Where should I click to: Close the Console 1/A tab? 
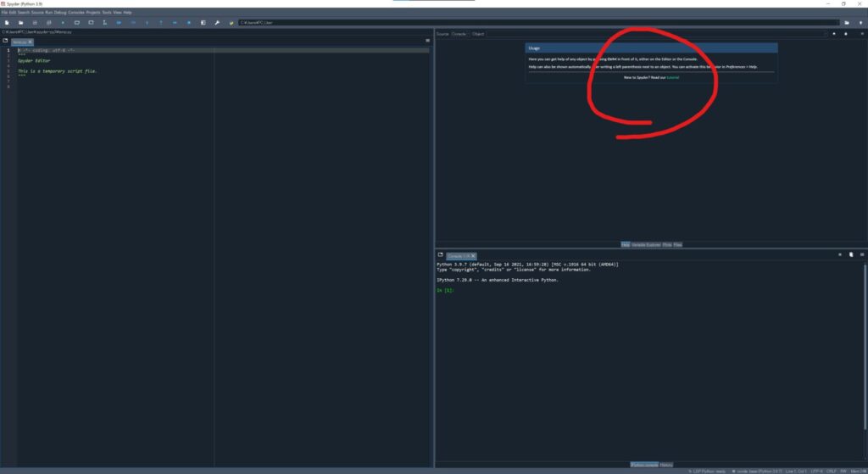point(473,256)
